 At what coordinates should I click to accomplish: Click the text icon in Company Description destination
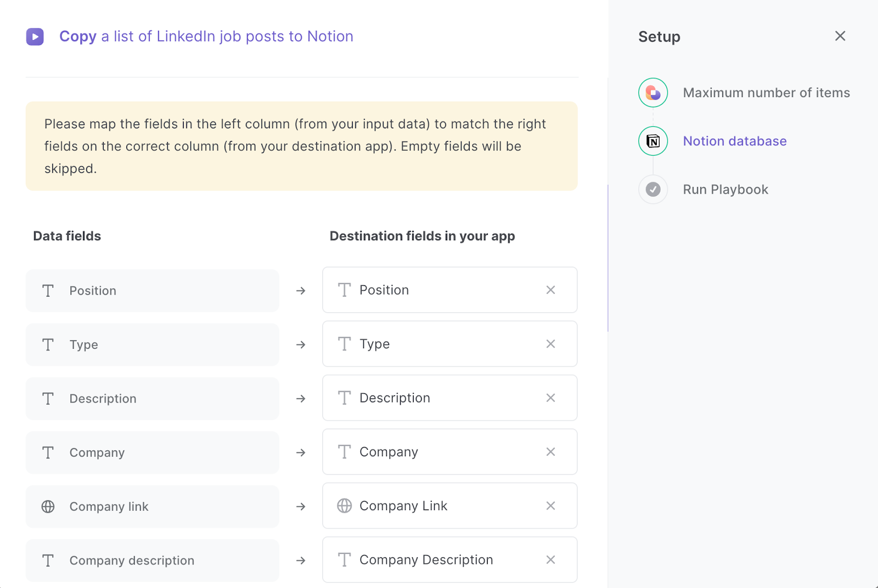[345, 560]
